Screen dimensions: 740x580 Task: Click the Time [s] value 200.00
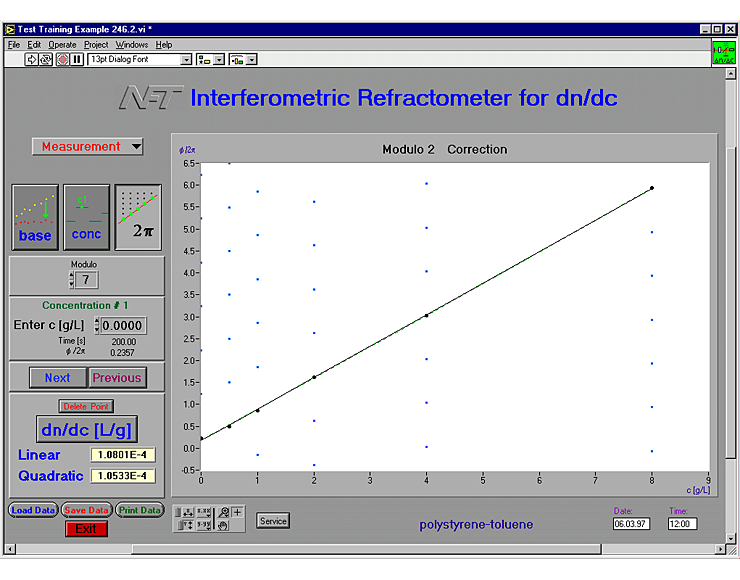pos(124,341)
